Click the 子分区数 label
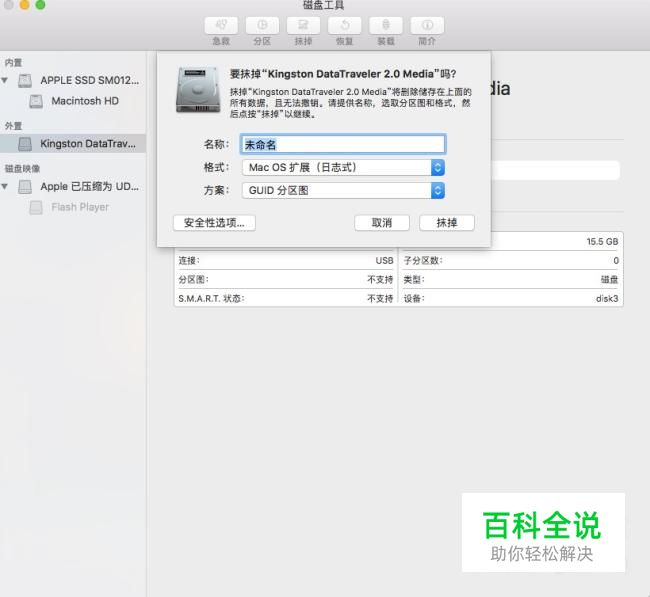 pyautogui.click(x=423, y=260)
